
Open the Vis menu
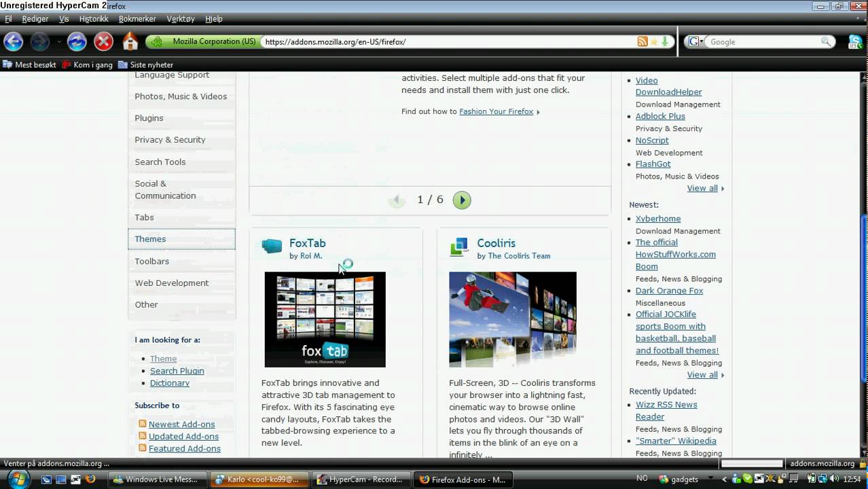(x=64, y=19)
